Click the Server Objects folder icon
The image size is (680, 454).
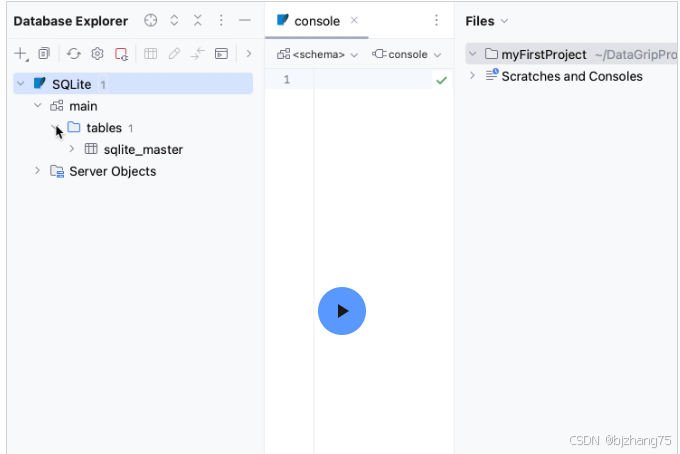point(57,171)
